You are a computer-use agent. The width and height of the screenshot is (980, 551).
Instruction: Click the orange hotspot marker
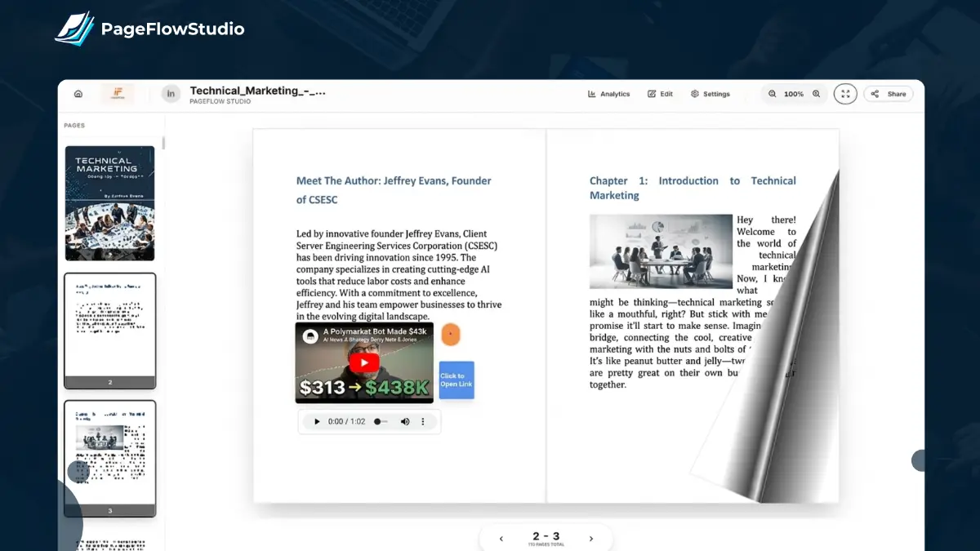coord(451,334)
